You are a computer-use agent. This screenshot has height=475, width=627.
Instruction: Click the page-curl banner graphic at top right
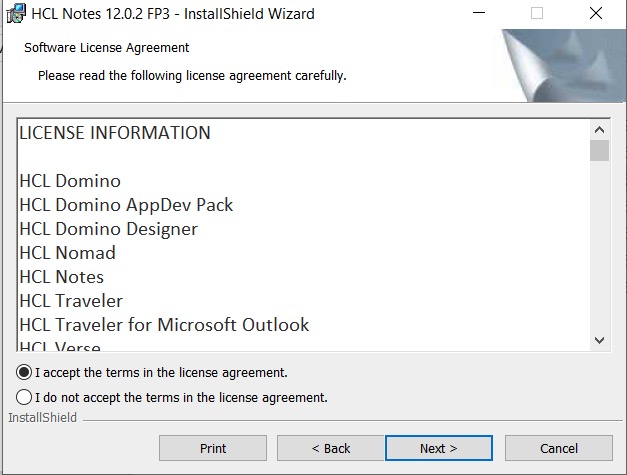[562, 65]
